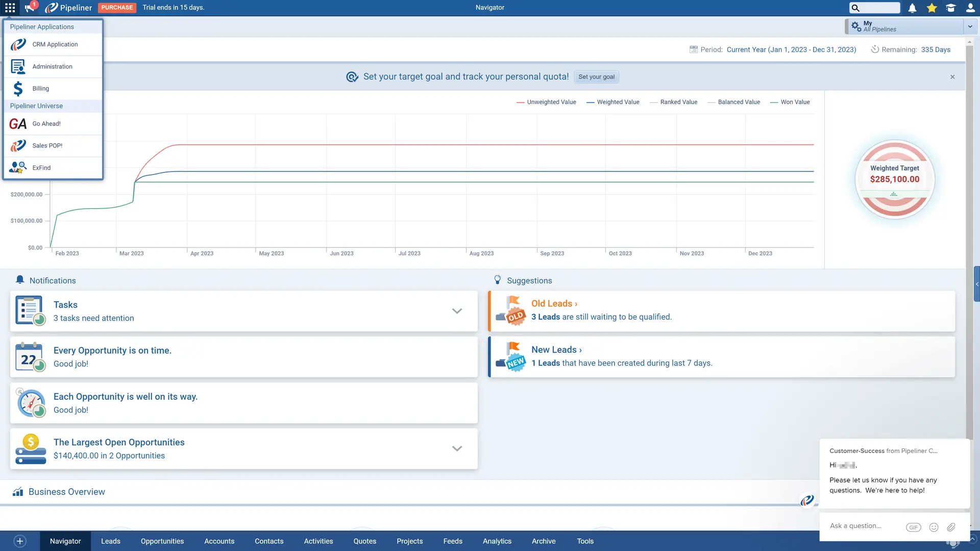Image resolution: width=980 pixels, height=551 pixels.
Task: Click the stopwatch opportunity icon
Action: pos(30,403)
